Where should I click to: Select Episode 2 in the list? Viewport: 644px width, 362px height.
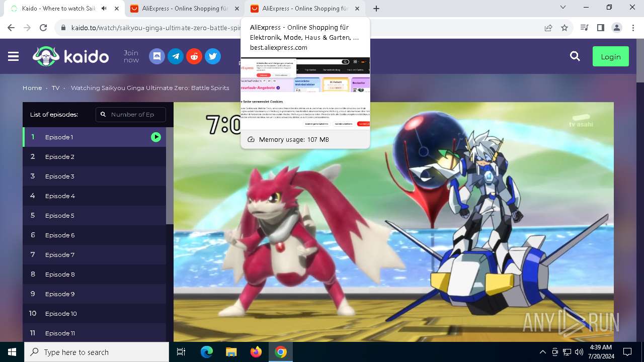[94, 156]
